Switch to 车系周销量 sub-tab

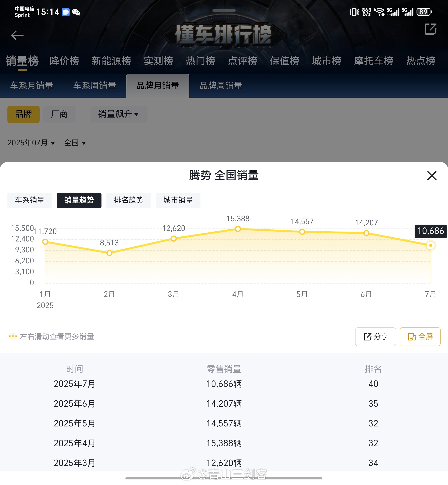pos(95,86)
